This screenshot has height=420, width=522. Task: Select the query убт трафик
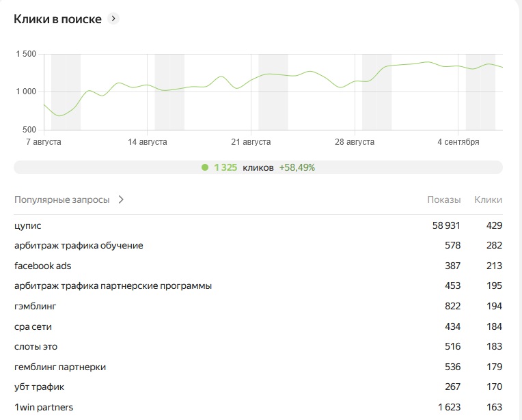tap(39, 387)
